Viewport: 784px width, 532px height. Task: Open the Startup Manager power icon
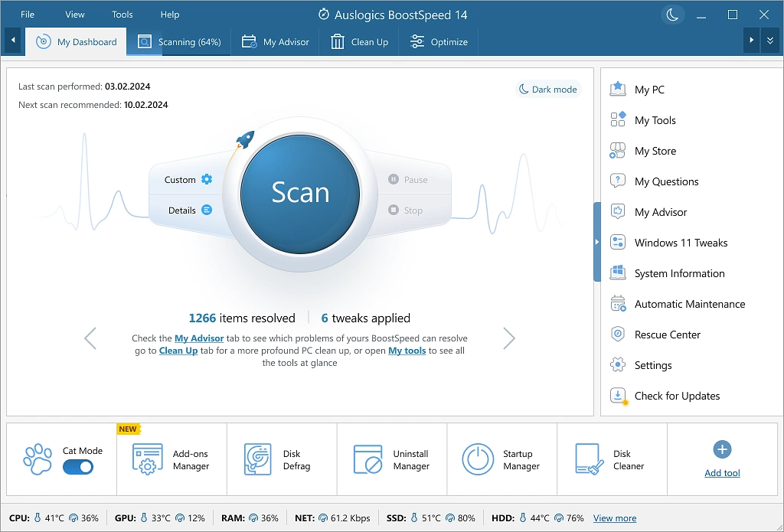coord(478,459)
